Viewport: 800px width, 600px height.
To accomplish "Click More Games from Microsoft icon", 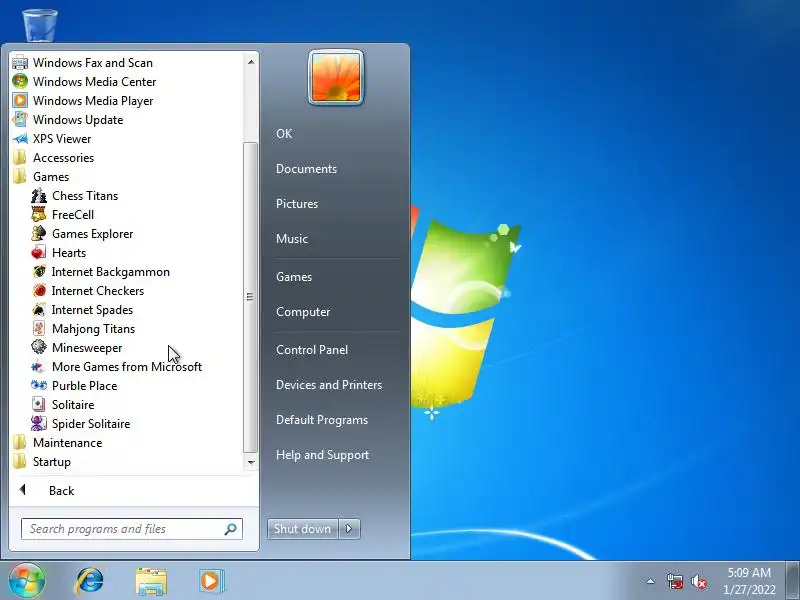I will coord(39,366).
